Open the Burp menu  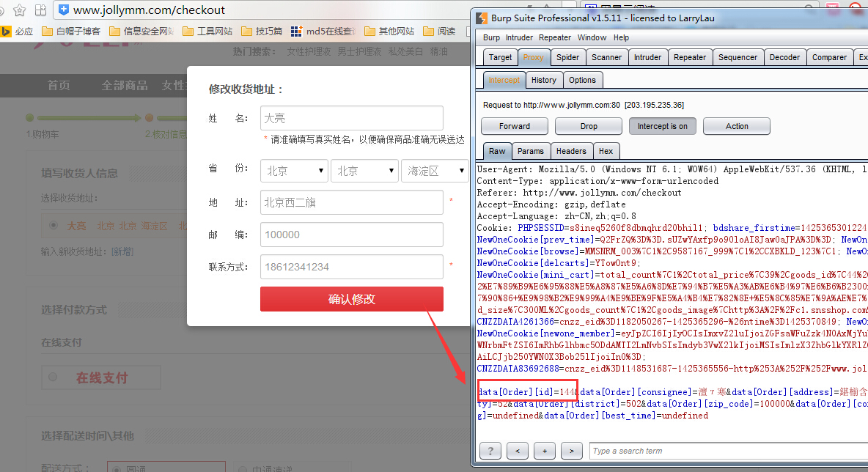[491, 37]
